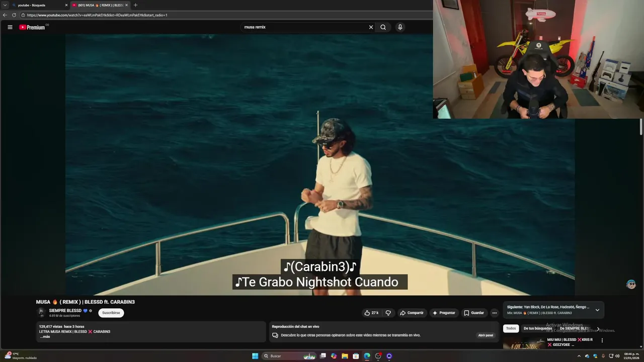
Task: Open more actions three-dot menu beside Guardar
Action: point(494,313)
